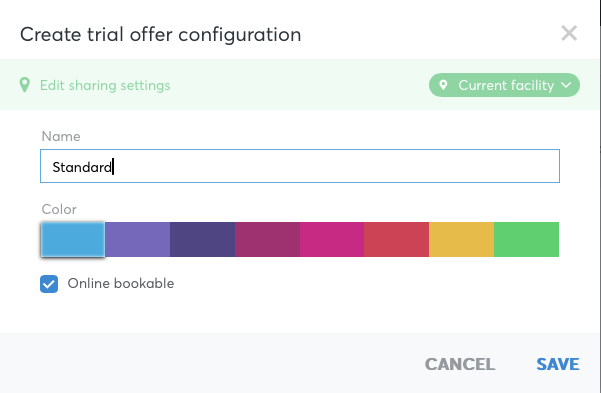Viewport: 601px width, 393px height.
Task: Save the trial offer configuration
Action: (x=558, y=364)
